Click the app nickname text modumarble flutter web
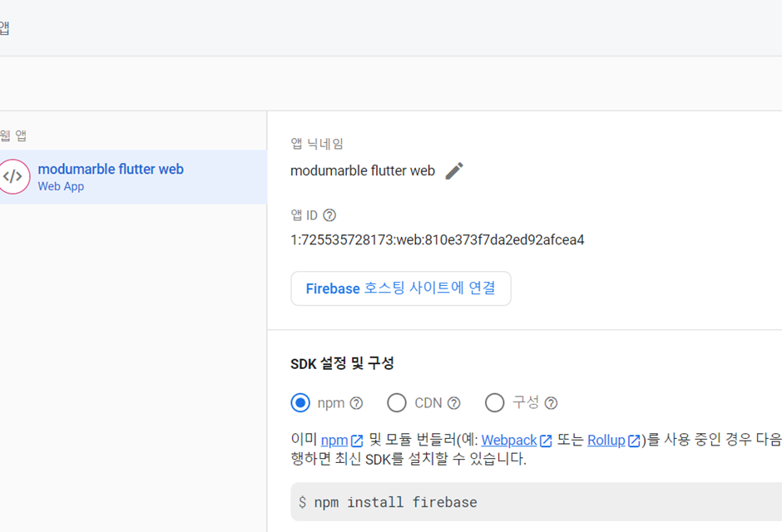 [x=363, y=171]
